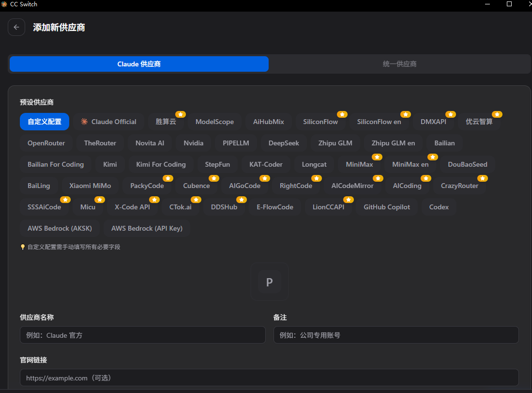Pick the Zhipu GLM preset
Viewport: 532px width, 393px height.
[x=335, y=143]
